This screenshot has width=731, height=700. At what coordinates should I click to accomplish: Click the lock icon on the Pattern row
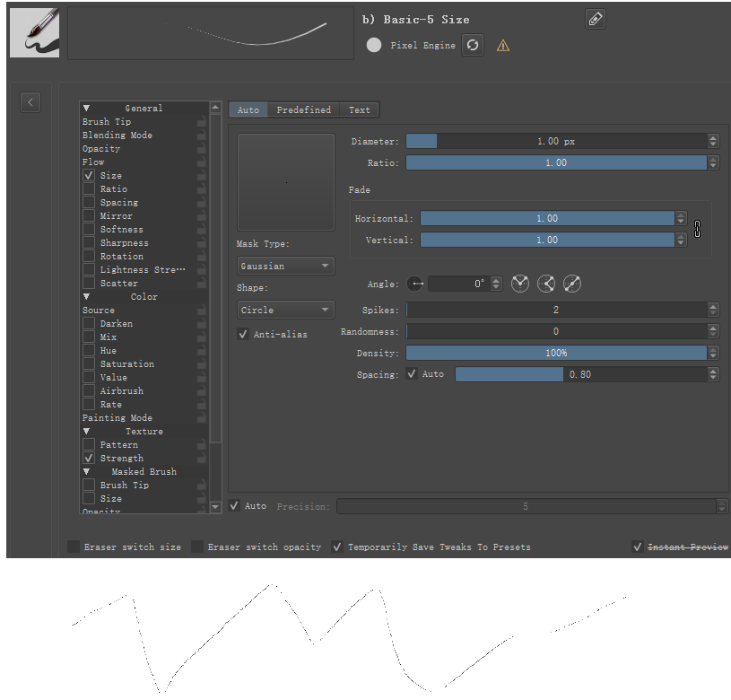click(x=202, y=445)
